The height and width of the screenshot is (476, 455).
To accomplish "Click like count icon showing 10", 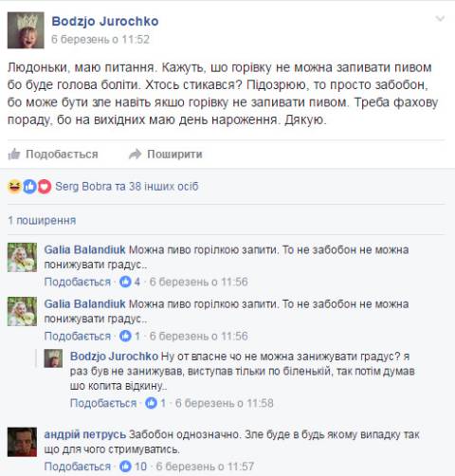I will (x=125, y=467).
